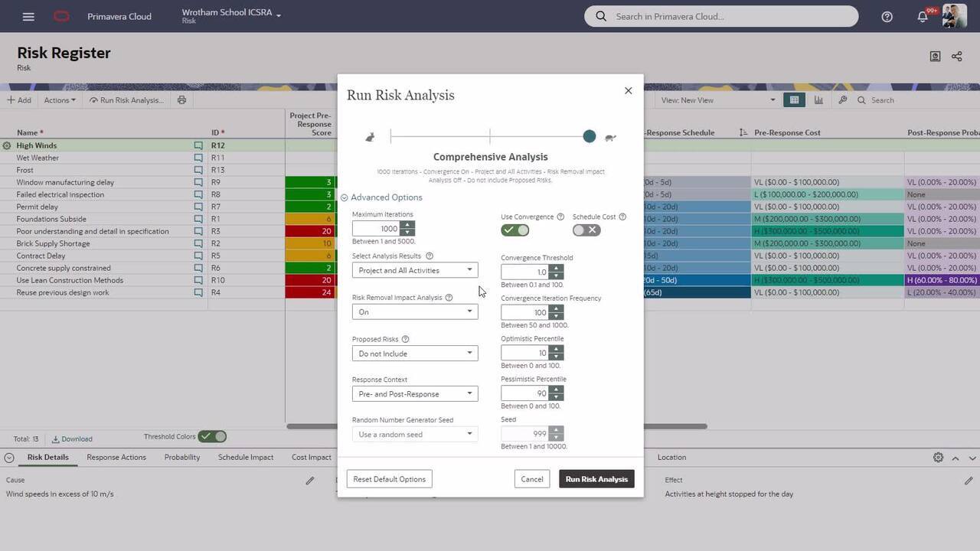The height and width of the screenshot is (551, 980).
Task: Open the Schedule Impact tab
Action: pyautogui.click(x=245, y=458)
